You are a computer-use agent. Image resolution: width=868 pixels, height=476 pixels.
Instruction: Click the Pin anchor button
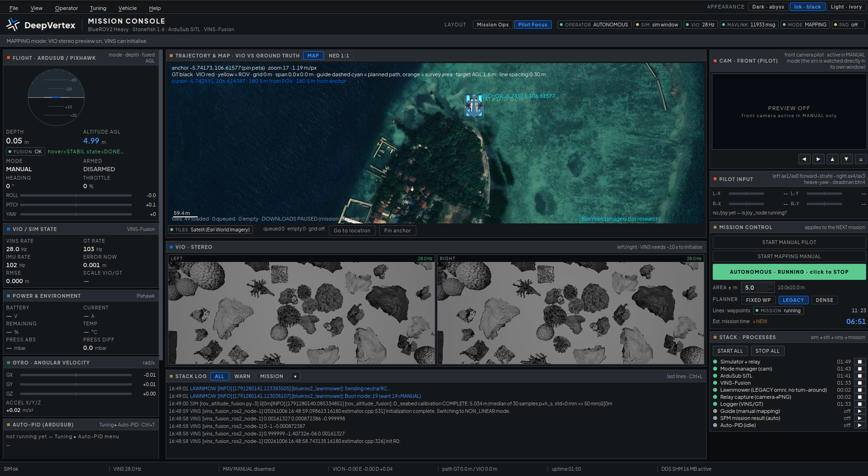pos(398,230)
